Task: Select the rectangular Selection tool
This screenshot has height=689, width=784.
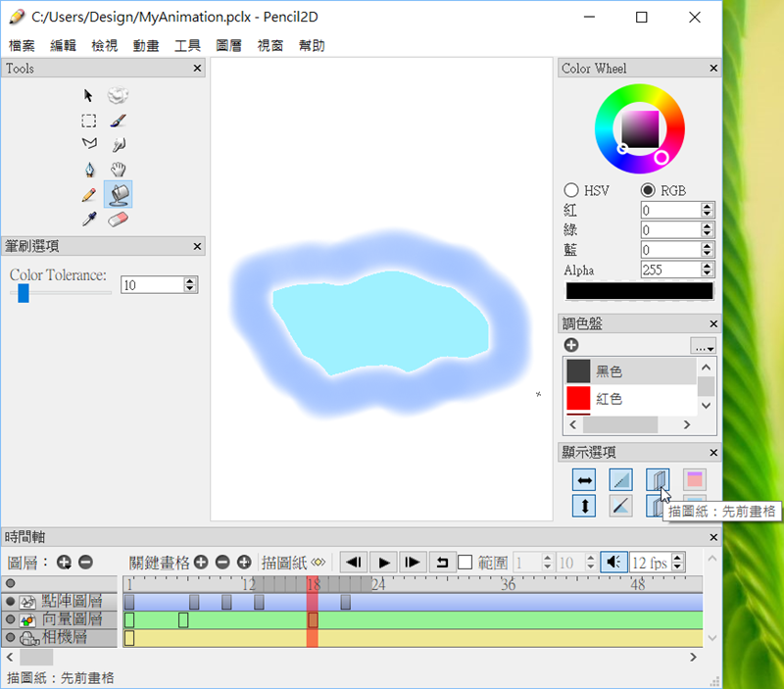Action: pyautogui.click(x=89, y=121)
